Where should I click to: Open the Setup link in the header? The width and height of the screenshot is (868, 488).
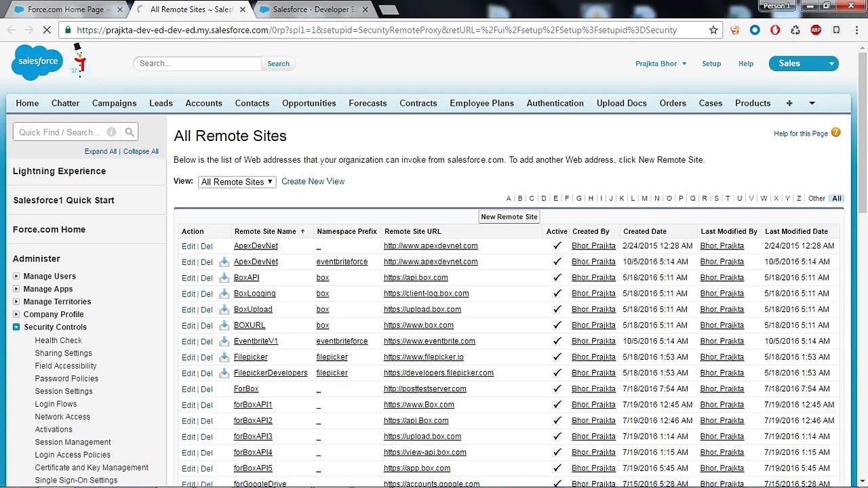pos(711,64)
